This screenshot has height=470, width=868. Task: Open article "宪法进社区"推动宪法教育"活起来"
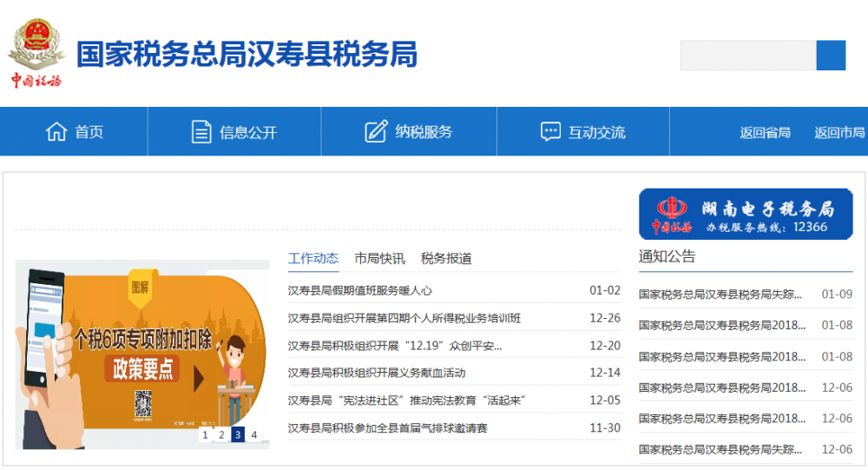[406, 400]
